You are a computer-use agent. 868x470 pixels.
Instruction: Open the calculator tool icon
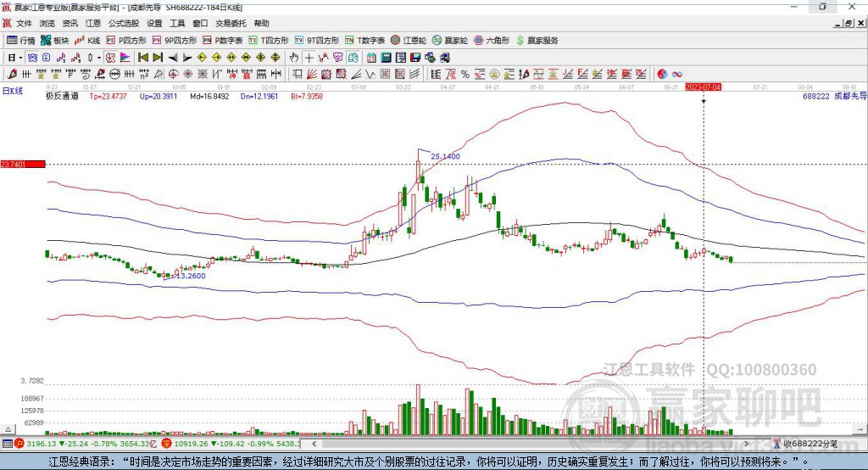coord(386,58)
